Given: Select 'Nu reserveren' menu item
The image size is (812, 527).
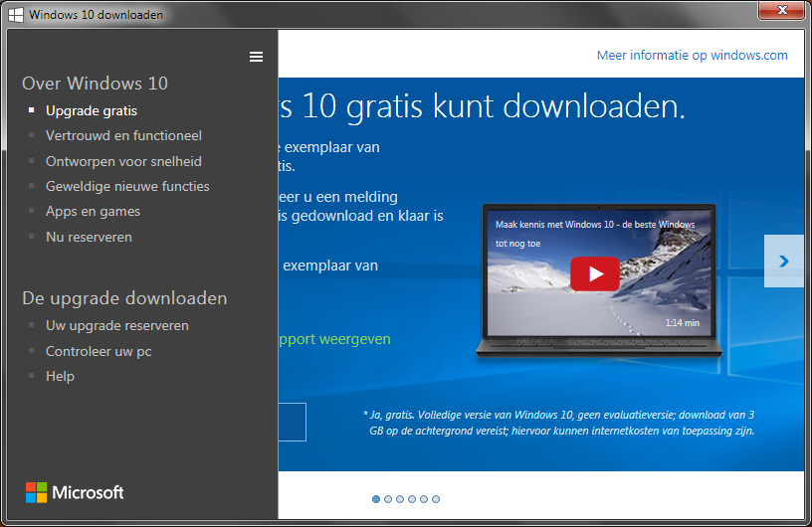Looking at the screenshot, I should pyautogui.click(x=89, y=237).
